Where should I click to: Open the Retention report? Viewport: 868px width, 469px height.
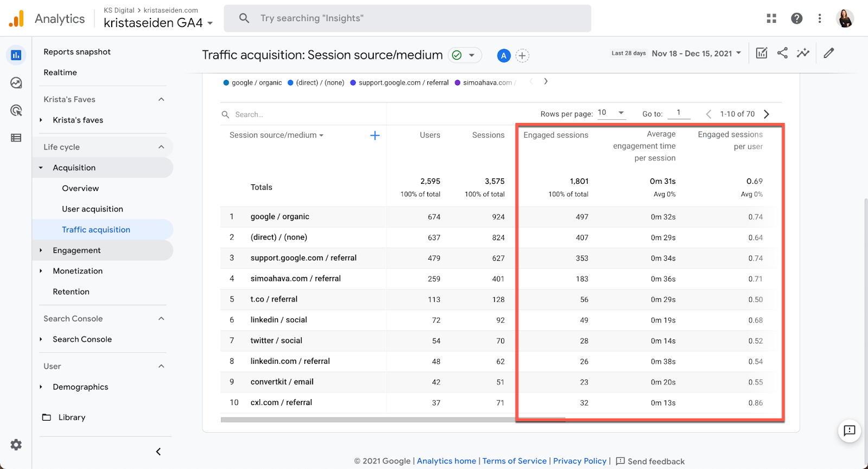(x=71, y=292)
